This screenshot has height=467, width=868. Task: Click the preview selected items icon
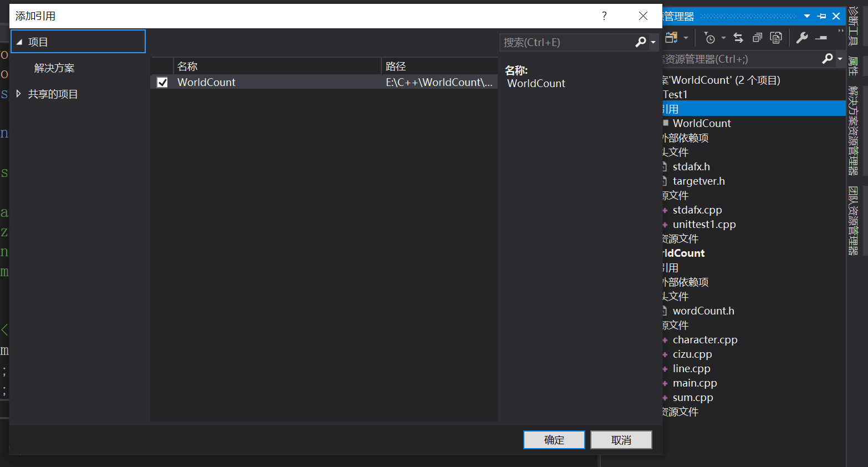[821, 38]
